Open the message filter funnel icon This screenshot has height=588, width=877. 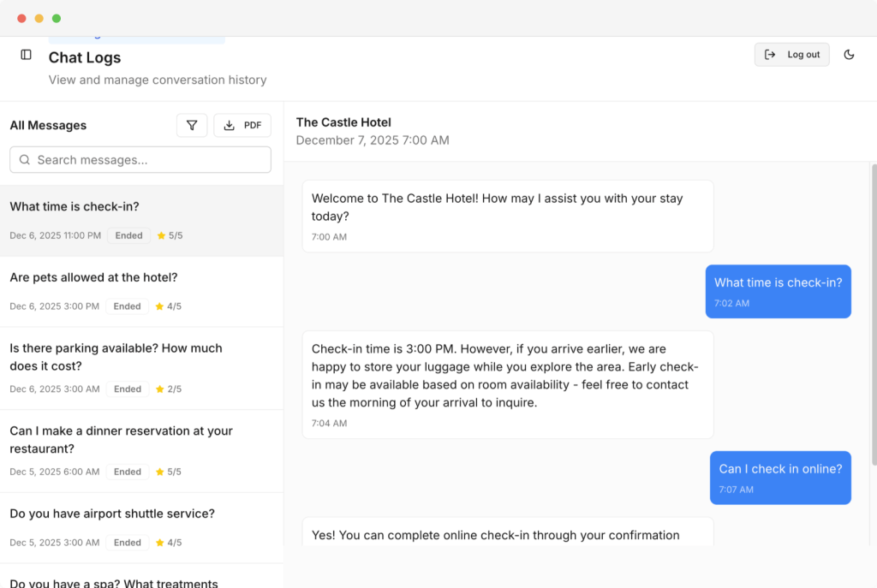pyautogui.click(x=192, y=126)
